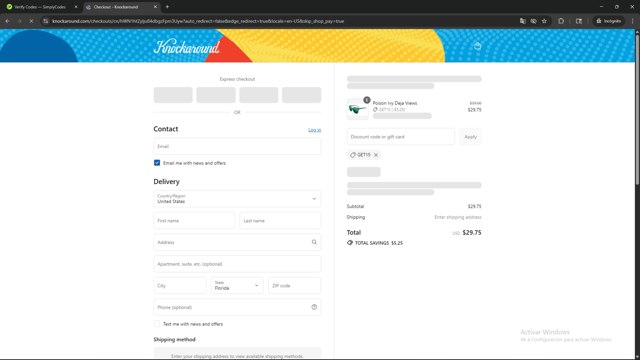Go back with browser back arrow
The height and width of the screenshot is (360, 640).
[7, 21]
